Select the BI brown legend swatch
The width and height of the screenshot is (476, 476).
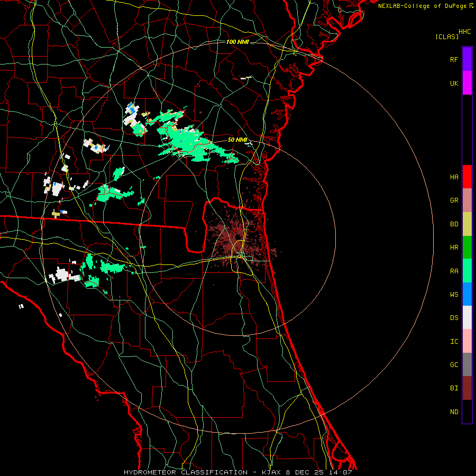pos(467,388)
